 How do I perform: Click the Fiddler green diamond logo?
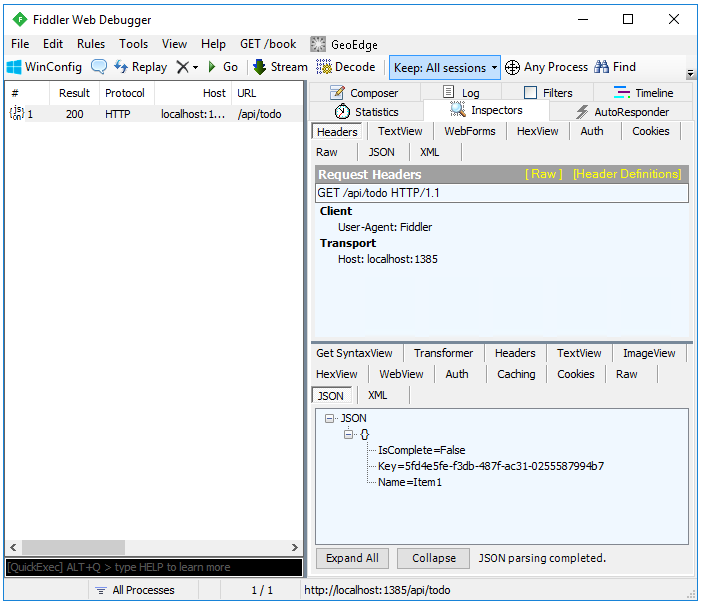pyautogui.click(x=20, y=20)
